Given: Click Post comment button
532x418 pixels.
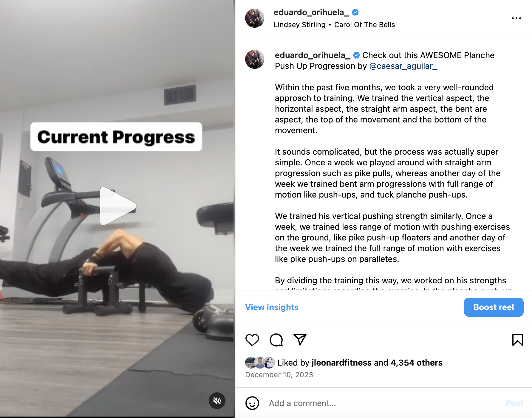Looking at the screenshot, I should tap(514, 403).
